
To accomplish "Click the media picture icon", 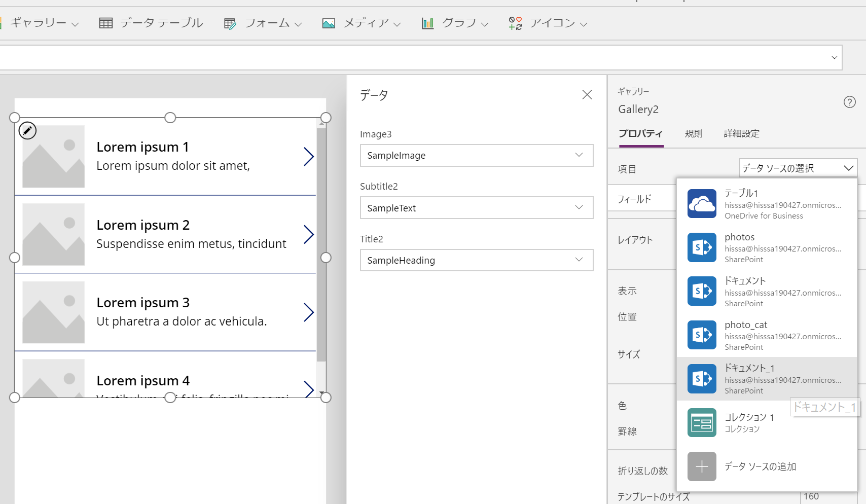I will pos(329,23).
